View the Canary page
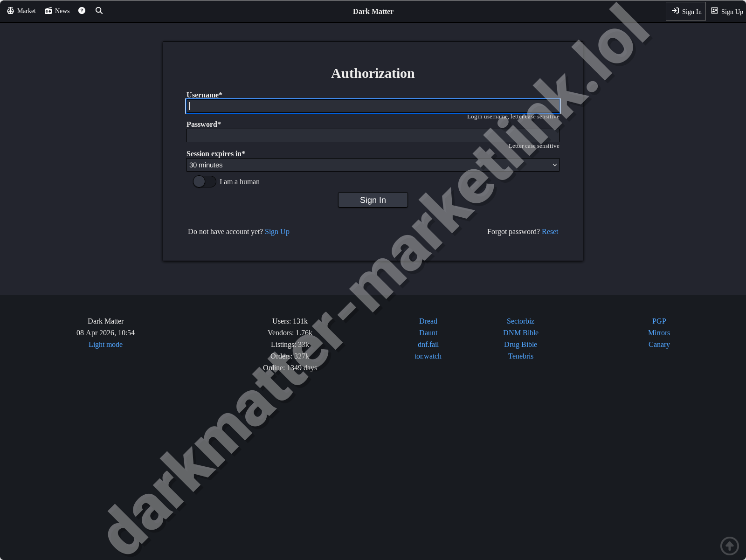The height and width of the screenshot is (560, 746). click(659, 344)
